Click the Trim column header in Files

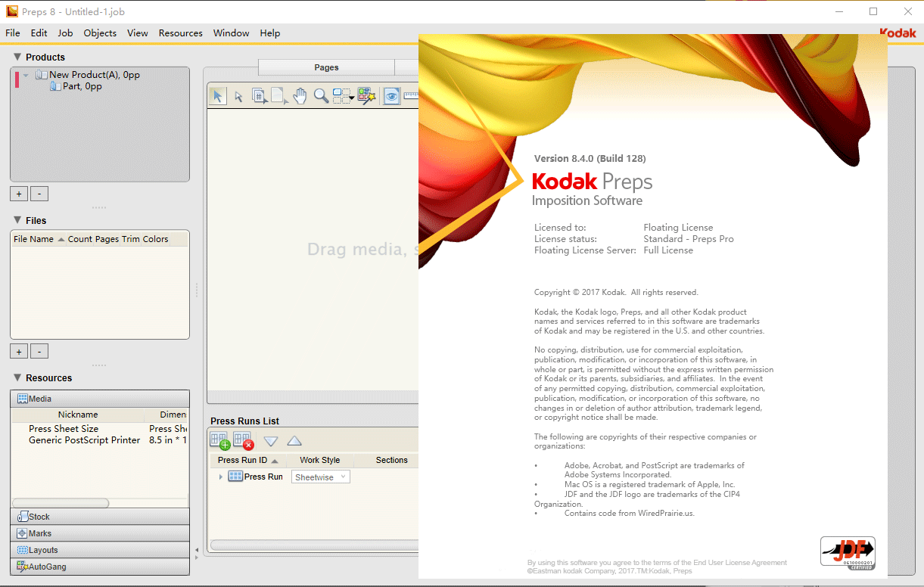pyautogui.click(x=131, y=239)
